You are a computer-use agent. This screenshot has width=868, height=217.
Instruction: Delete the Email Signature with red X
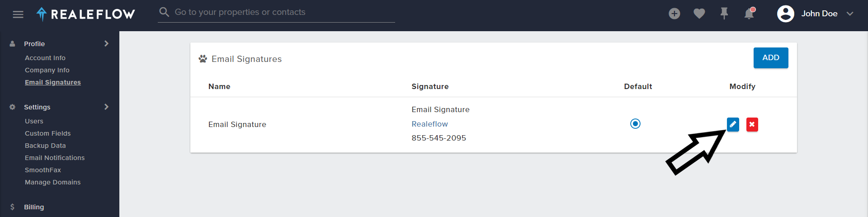pyautogui.click(x=752, y=124)
